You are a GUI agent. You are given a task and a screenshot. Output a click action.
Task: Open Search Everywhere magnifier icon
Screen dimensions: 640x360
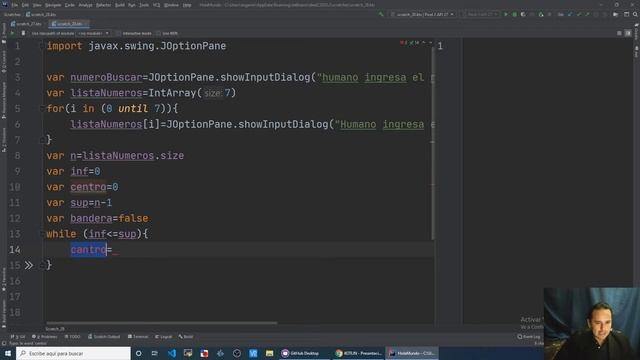click(x=635, y=14)
